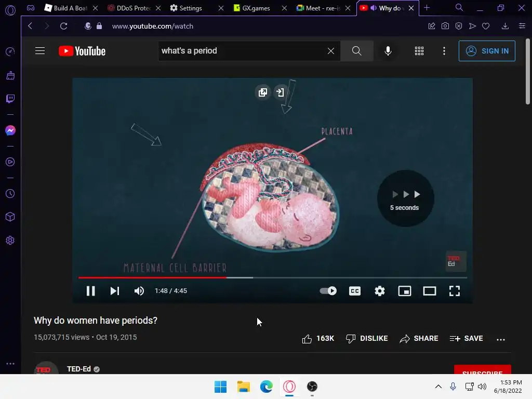Take a snapshot with camera icon

pyautogui.click(x=445, y=26)
